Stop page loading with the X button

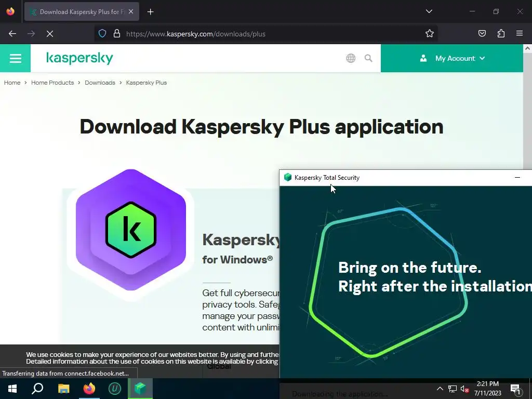(50, 34)
